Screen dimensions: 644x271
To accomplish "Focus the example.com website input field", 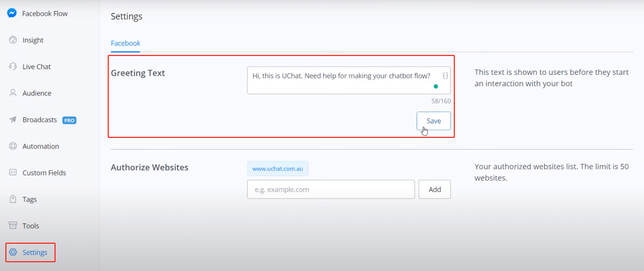I will coord(331,189).
